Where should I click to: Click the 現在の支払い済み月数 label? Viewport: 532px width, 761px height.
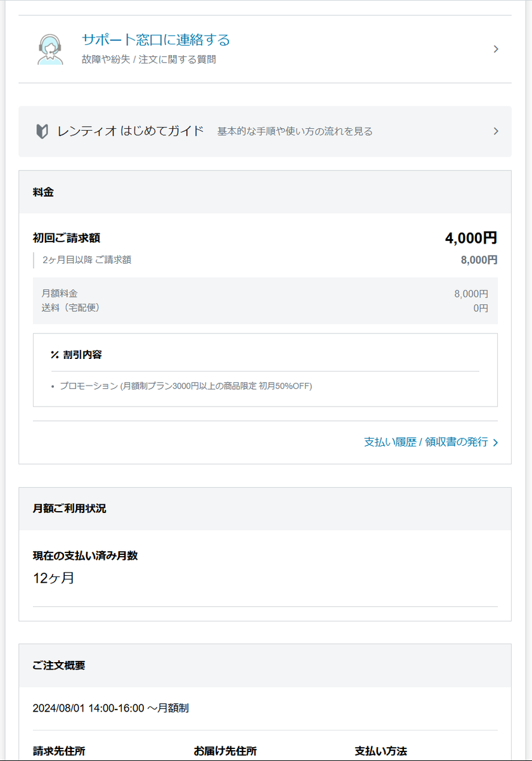[x=85, y=556]
